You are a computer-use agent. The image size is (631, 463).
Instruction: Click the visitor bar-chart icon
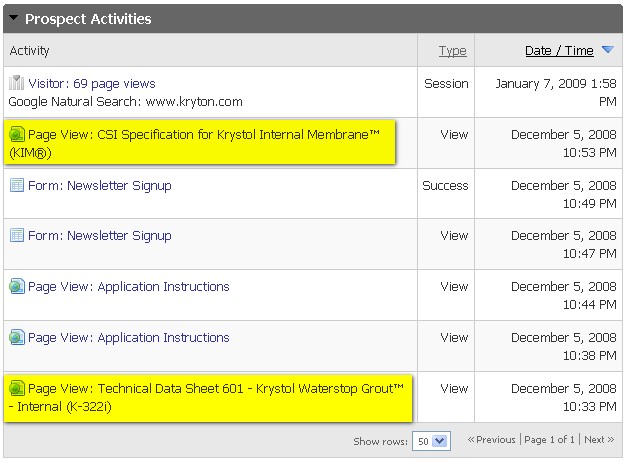click(16, 84)
